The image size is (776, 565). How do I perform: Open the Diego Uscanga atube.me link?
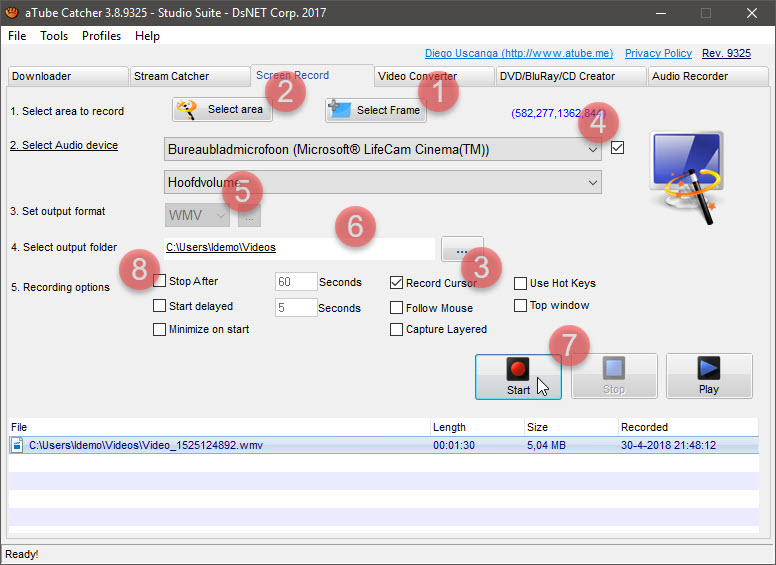click(519, 53)
